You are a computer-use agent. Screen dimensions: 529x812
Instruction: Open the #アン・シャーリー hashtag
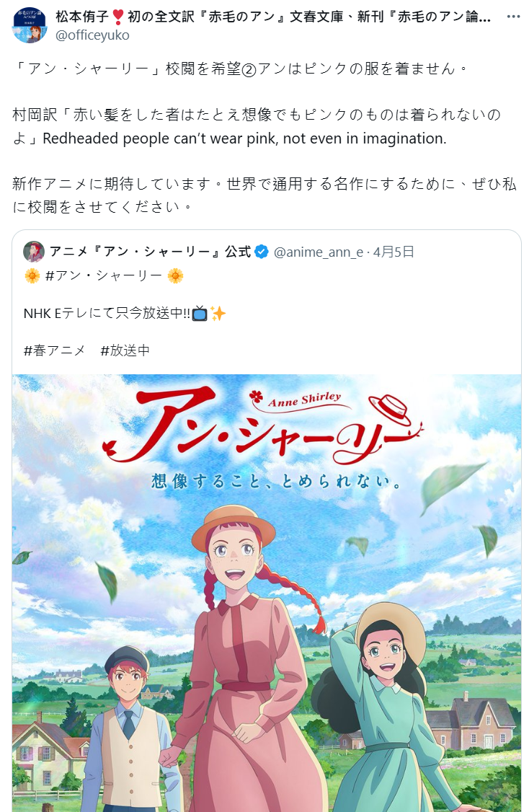click(x=104, y=276)
